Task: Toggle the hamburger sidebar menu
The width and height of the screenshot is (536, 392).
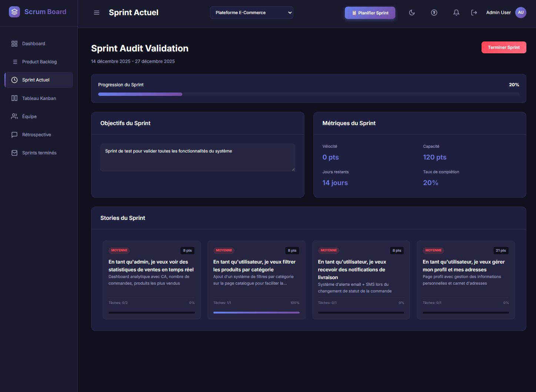Action: coord(97,13)
